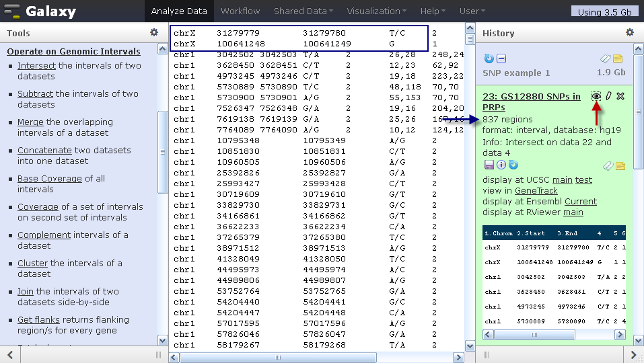Click center data view horizontal scrollbar thumb

[x=278, y=357]
